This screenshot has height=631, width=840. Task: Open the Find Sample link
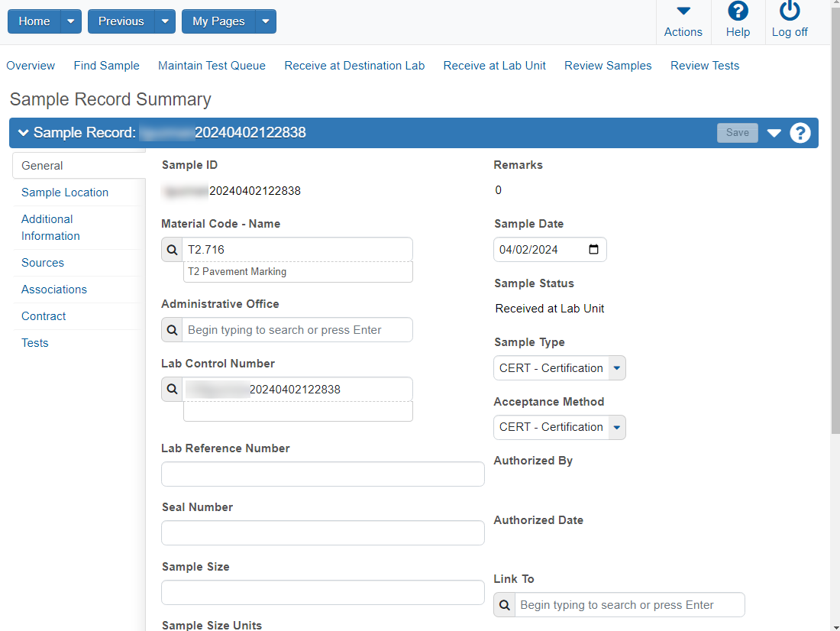tap(107, 66)
